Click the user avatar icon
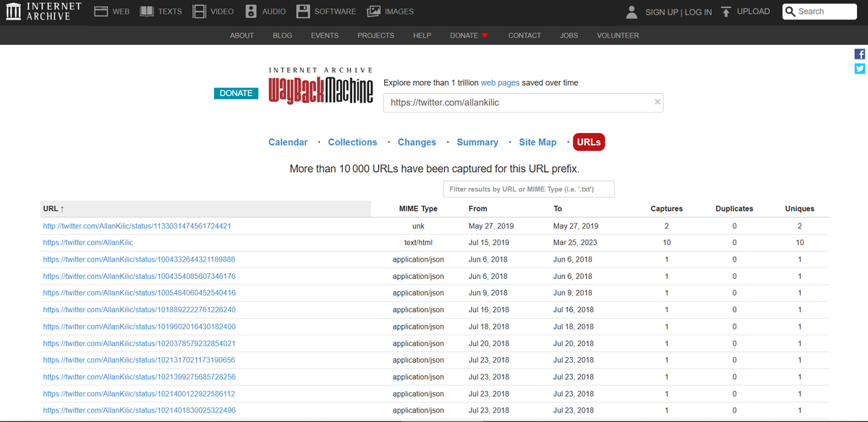This screenshot has width=868, height=422. click(632, 12)
